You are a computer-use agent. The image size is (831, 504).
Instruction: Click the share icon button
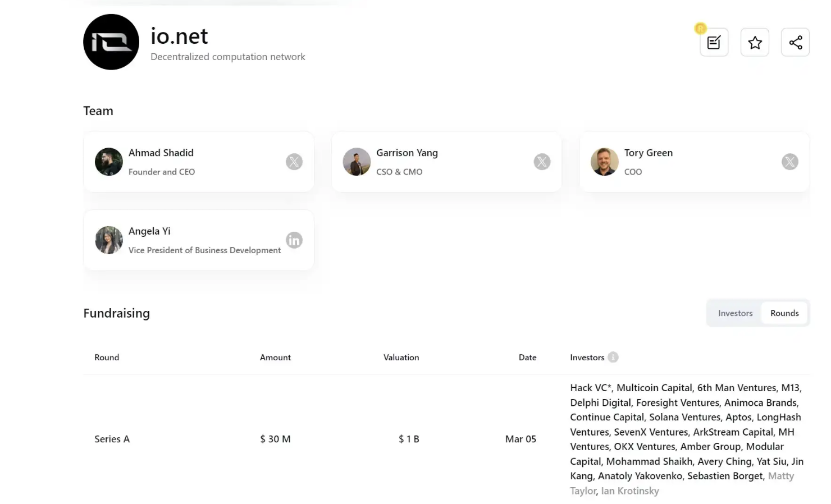pyautogui.click(x=795, y=43)
